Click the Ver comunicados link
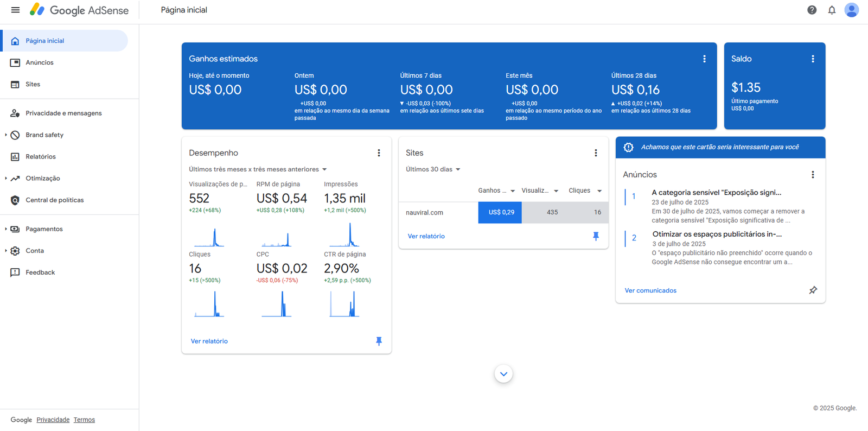This screenshot has height=431, width=868. [x=650, y=290]
